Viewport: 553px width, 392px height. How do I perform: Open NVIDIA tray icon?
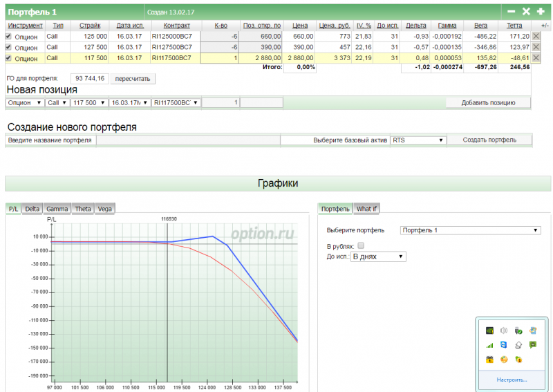(x=490, y=330)
